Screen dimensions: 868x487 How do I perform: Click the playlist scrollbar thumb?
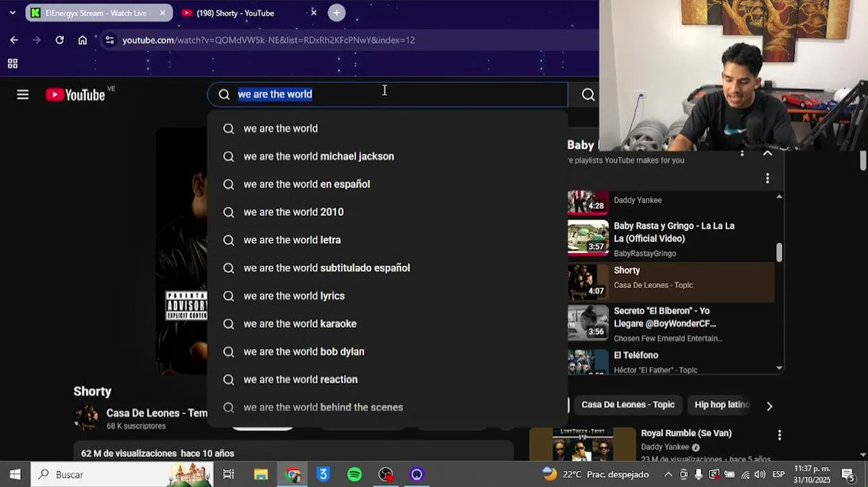coord(779,252)
